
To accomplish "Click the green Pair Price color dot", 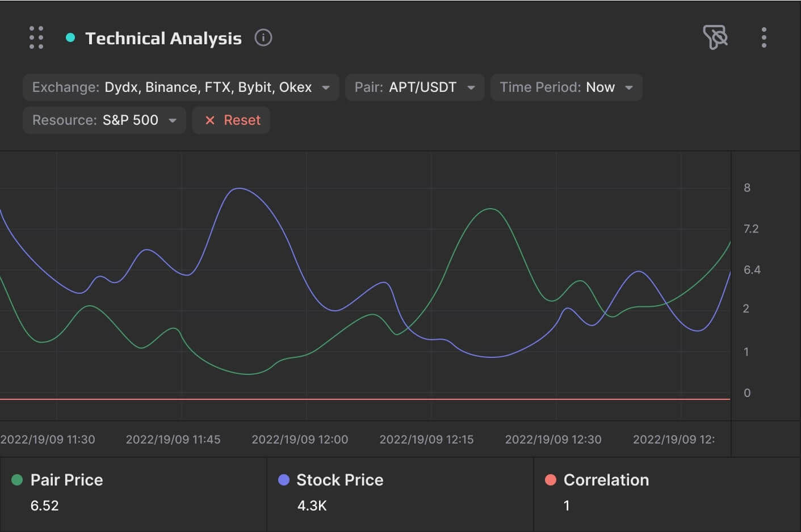I will (17, 480).
